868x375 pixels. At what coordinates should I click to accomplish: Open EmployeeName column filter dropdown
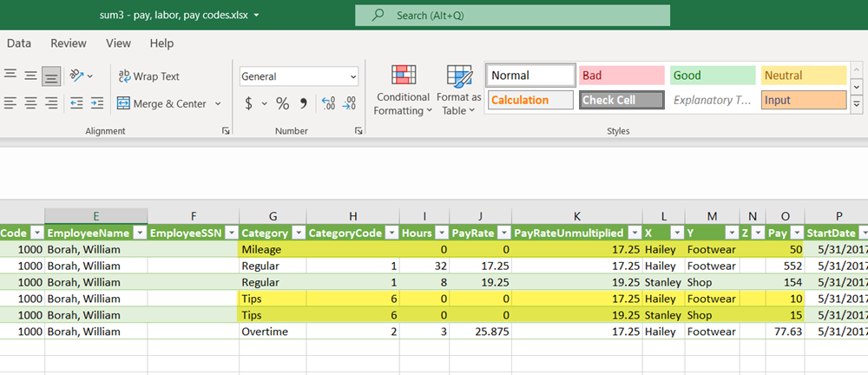[x=140, y=234]
